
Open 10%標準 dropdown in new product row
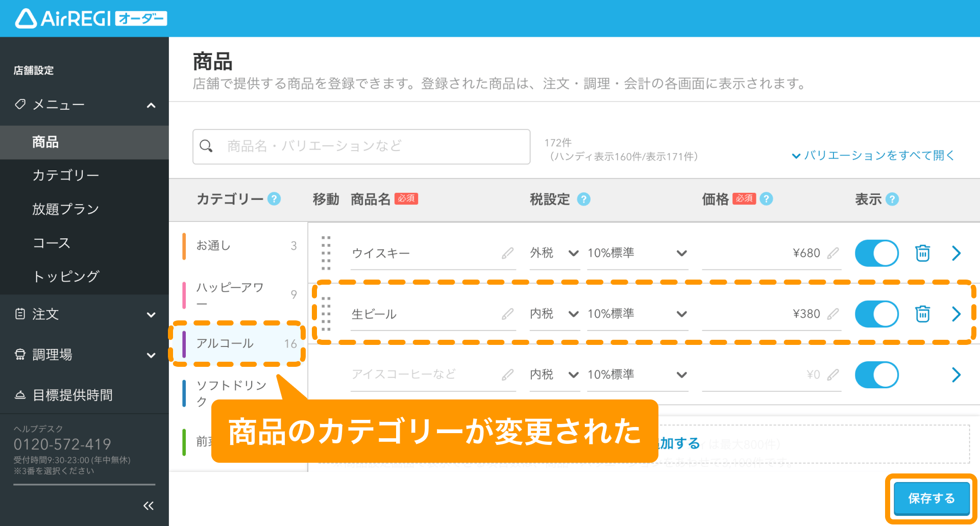pos(638,374)
